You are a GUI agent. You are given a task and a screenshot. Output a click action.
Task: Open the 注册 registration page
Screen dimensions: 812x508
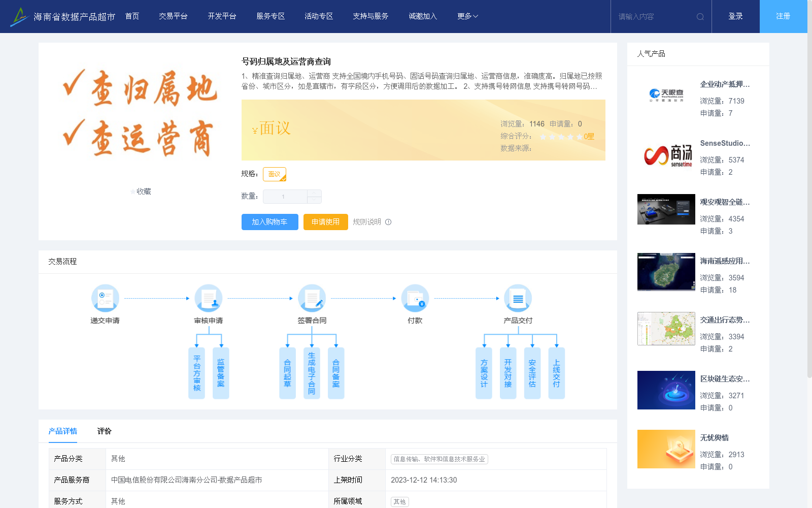click(x=783, y=16)
